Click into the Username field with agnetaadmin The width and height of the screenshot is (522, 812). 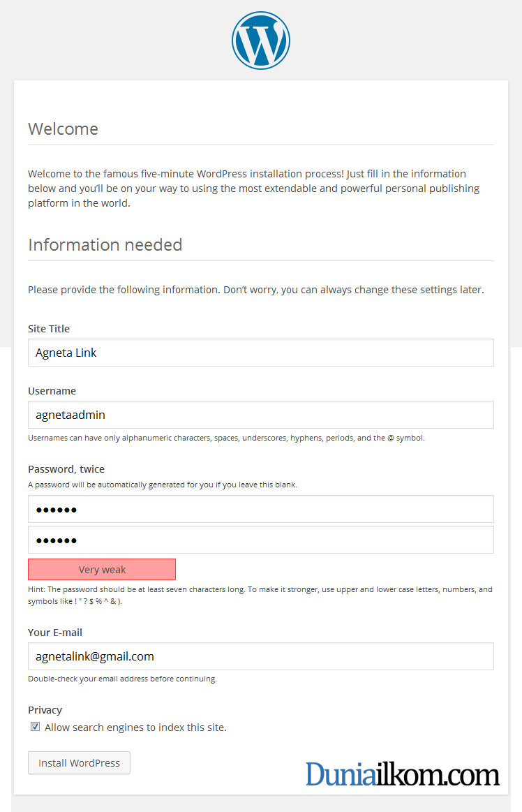coord(260,415)
